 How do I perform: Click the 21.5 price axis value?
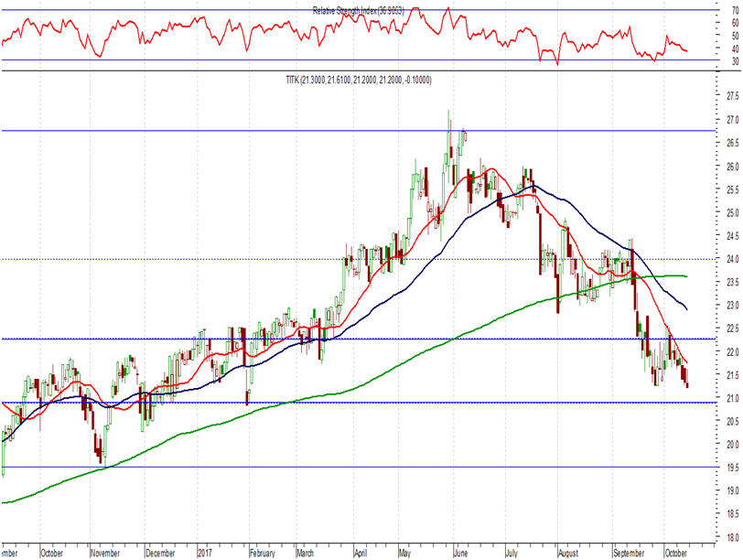tap(733, 375)
